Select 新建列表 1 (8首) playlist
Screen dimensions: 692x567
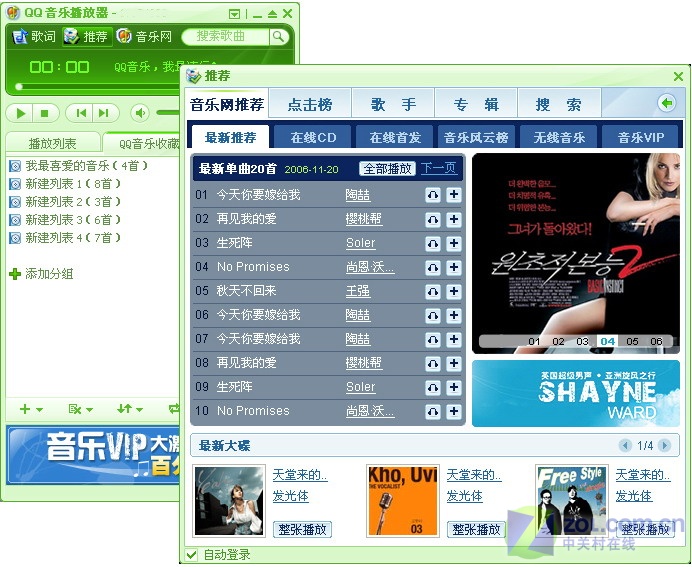[x=65, y=184]
